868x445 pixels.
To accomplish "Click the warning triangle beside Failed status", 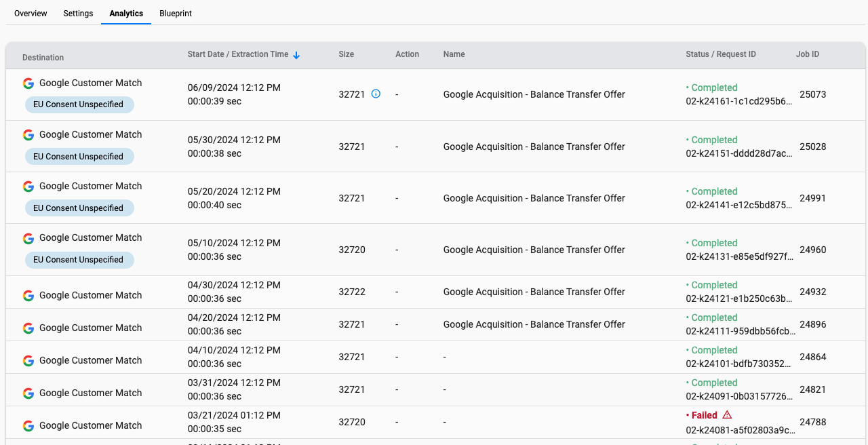I will (x=727, y=414).
